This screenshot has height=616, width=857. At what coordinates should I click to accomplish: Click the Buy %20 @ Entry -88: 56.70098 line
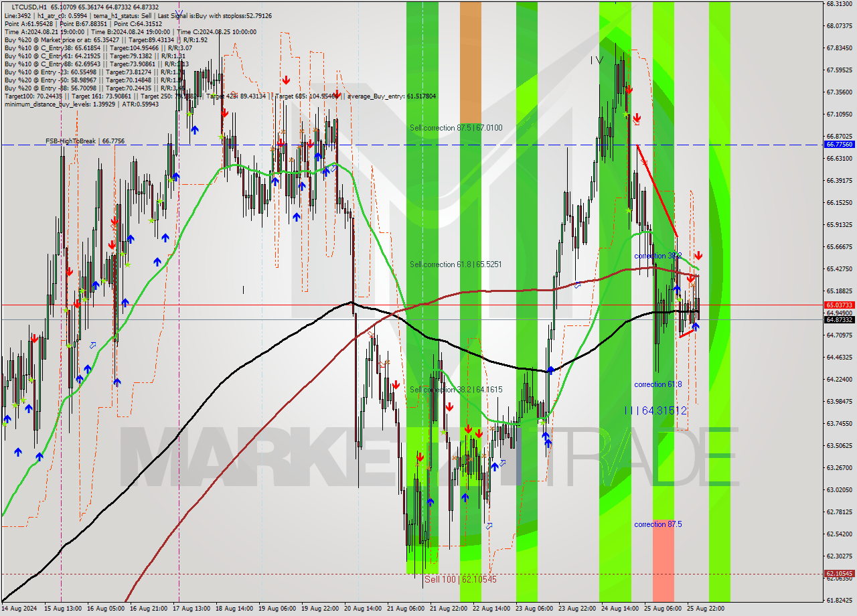pyautogui.click(x=94, y=88)
